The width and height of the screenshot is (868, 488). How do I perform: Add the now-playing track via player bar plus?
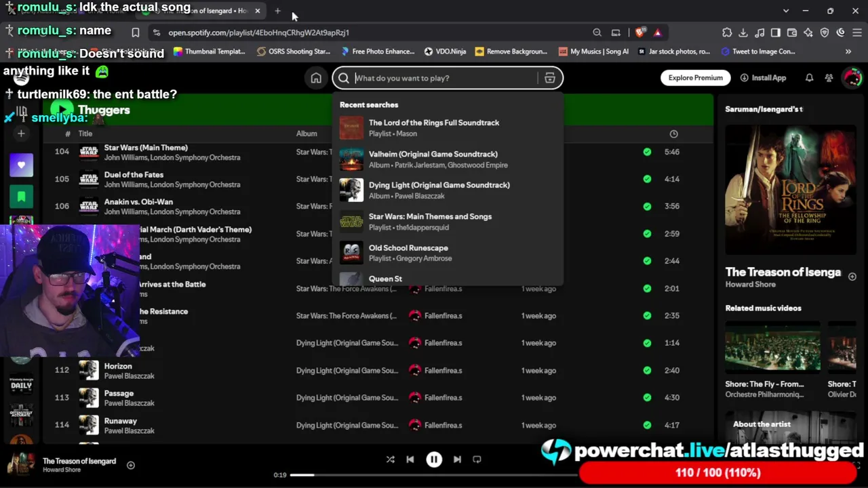131,466
